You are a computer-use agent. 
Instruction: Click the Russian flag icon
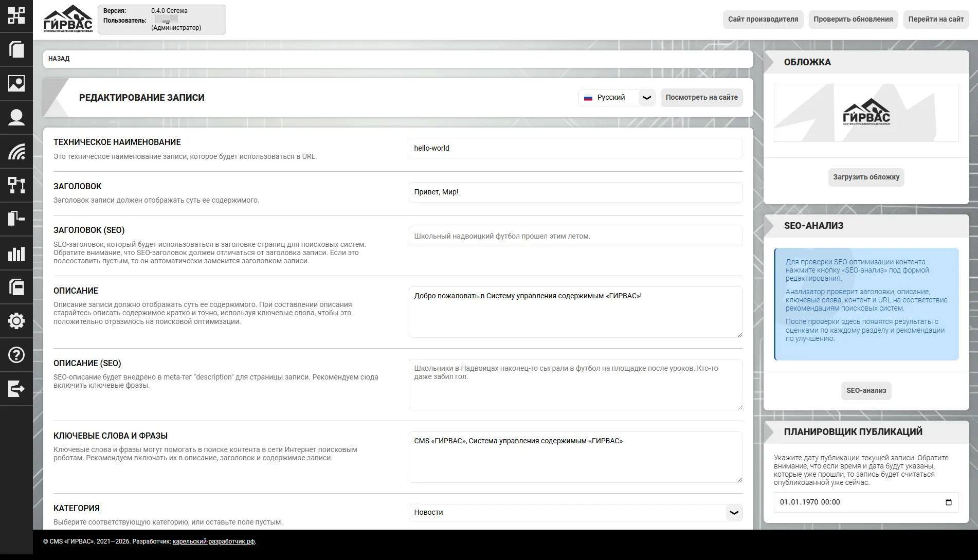click(x=588, y=98)
